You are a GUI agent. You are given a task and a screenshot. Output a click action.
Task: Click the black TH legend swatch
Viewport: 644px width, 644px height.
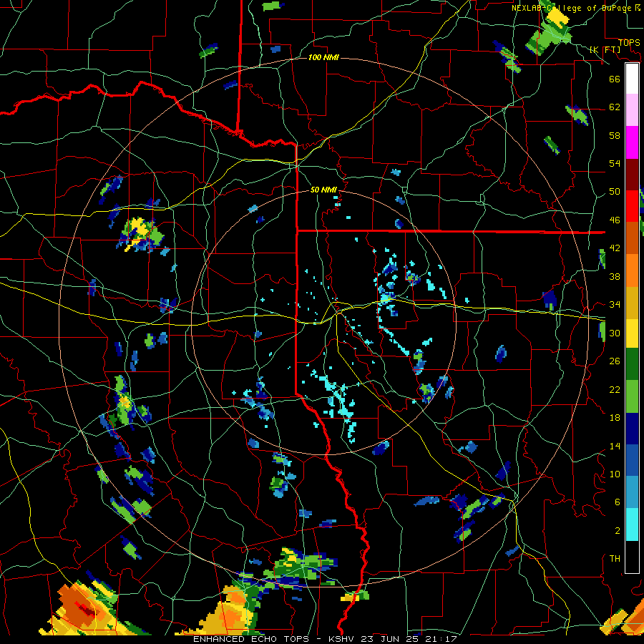(632, 557)
